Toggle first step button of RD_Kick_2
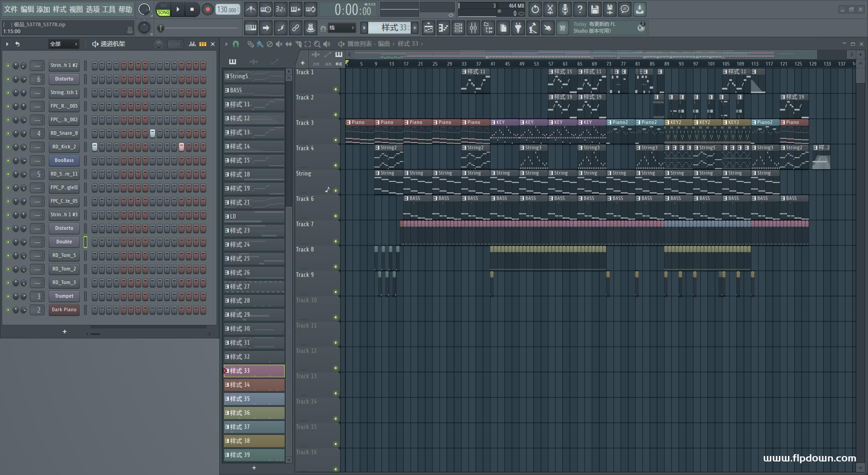 click(94, 147)
